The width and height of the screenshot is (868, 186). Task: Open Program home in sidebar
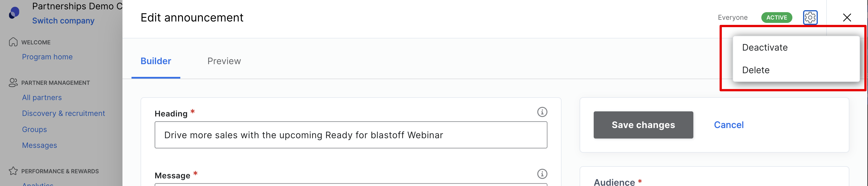[47, 57]
